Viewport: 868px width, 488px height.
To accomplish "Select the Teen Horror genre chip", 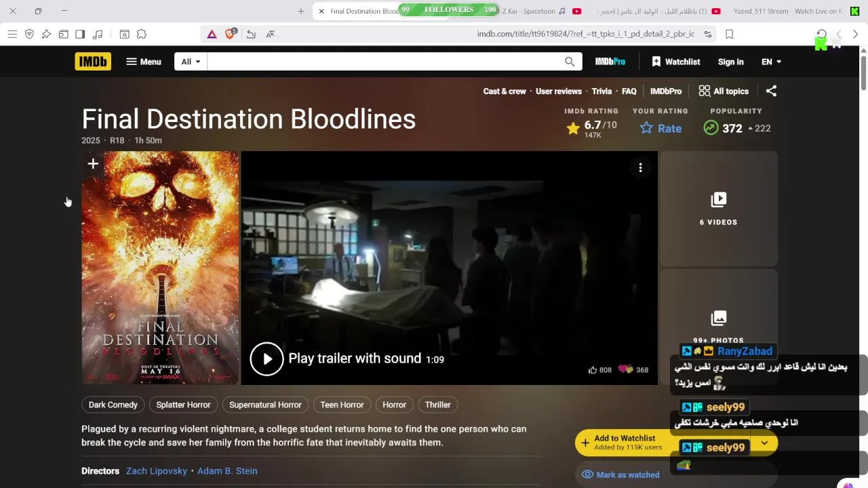I will [x=342, y=405].
